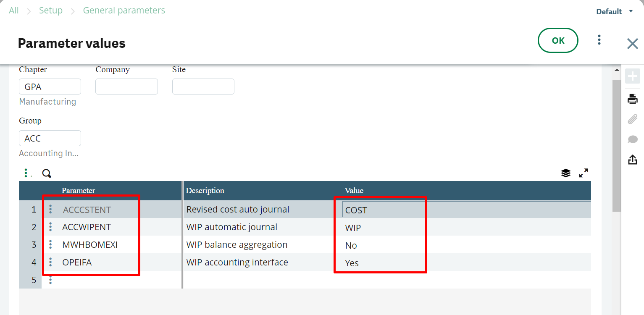Open the Default dropdown at top right
644x315 pixels.
(614, 12)
